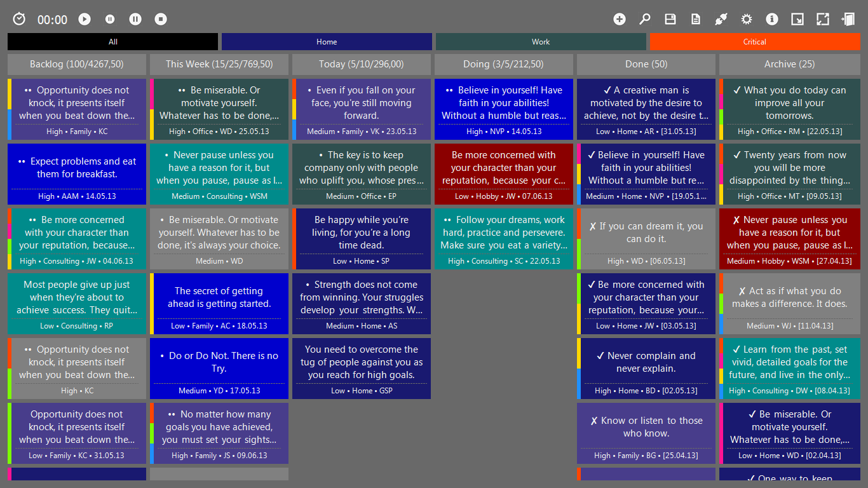Exit the app via the door icon
This screenshot has width=868, height=488.
tap(848, 19)
